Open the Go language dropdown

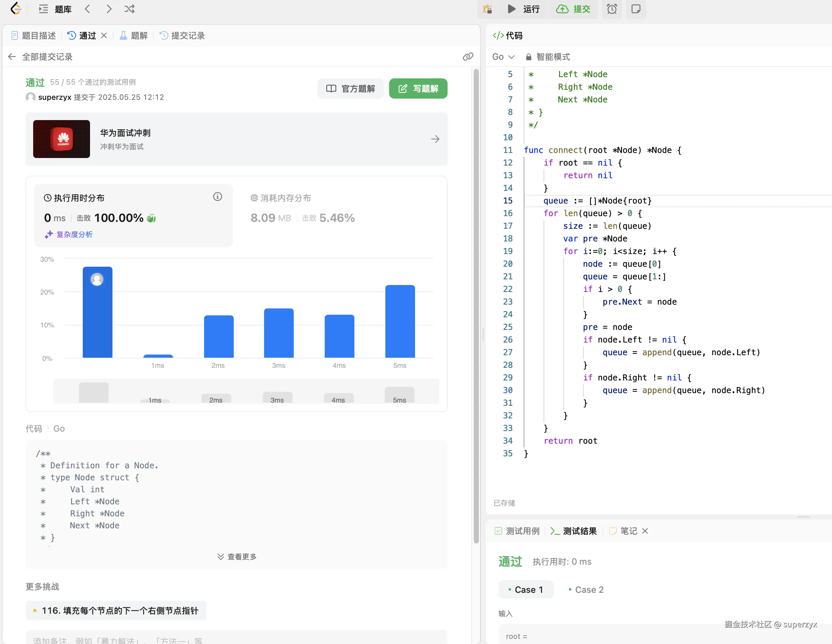[503, 57]
